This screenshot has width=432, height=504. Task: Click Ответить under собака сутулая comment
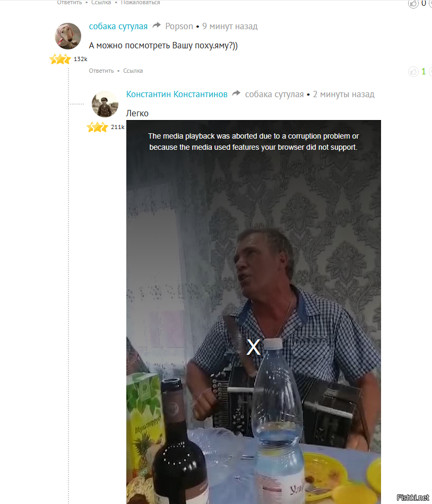click(x=101, y=71)
